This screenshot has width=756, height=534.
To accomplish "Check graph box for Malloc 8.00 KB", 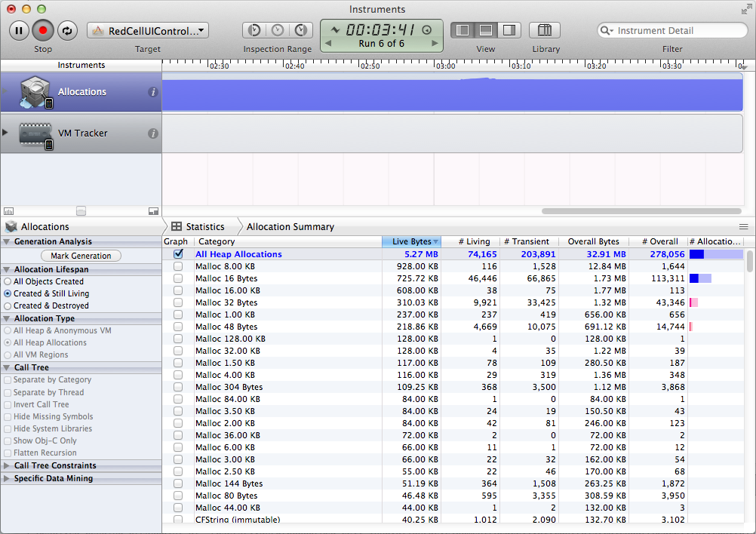I will coord(178,266).
